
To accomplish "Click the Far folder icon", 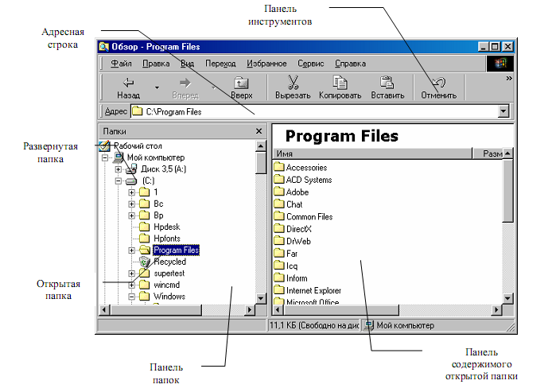I will [279, 253].
